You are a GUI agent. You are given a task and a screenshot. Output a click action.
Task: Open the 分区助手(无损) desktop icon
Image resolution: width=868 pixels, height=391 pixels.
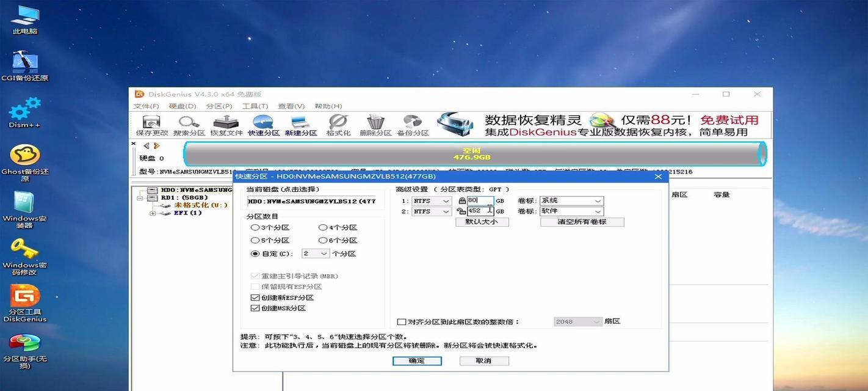click(x=25, y=351)
